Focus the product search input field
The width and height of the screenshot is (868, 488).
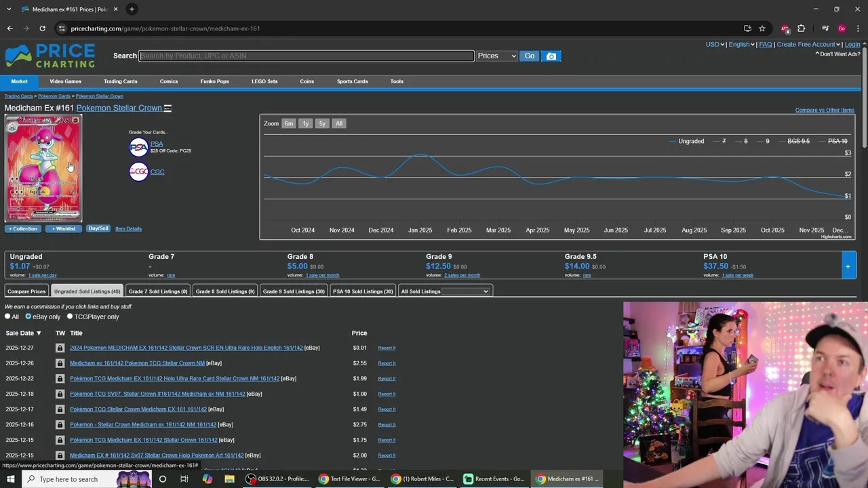[307, 56]
